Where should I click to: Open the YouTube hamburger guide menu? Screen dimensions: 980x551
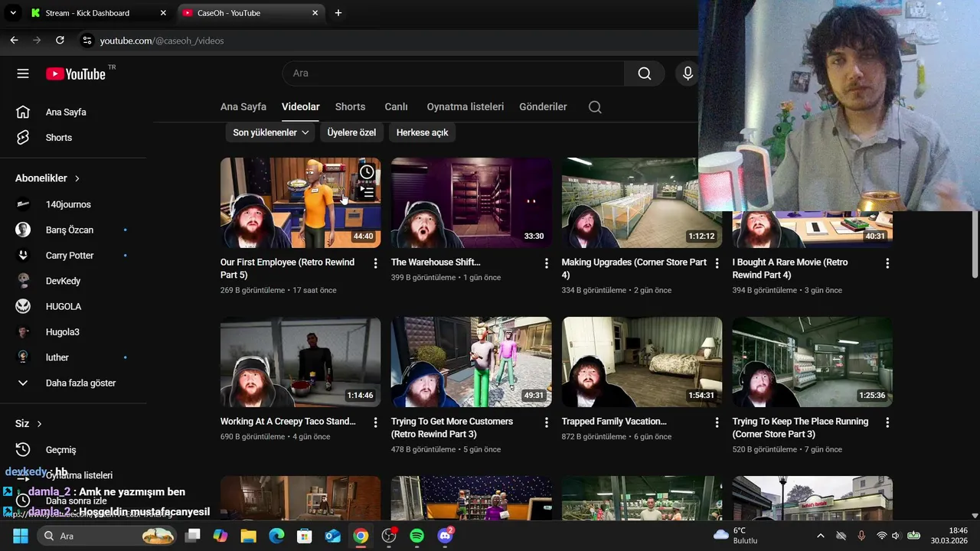[23, 73]
